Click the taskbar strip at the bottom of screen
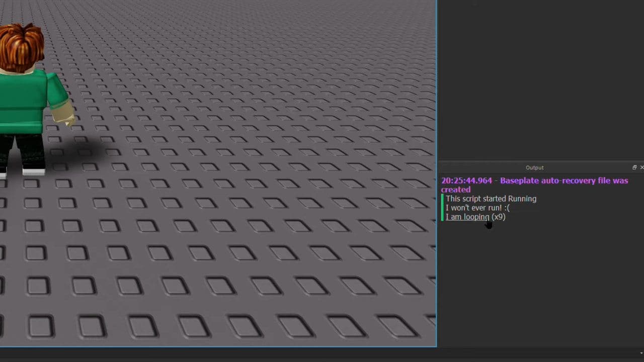The height and width of the screenshot is (362, 644). (322, 357)
